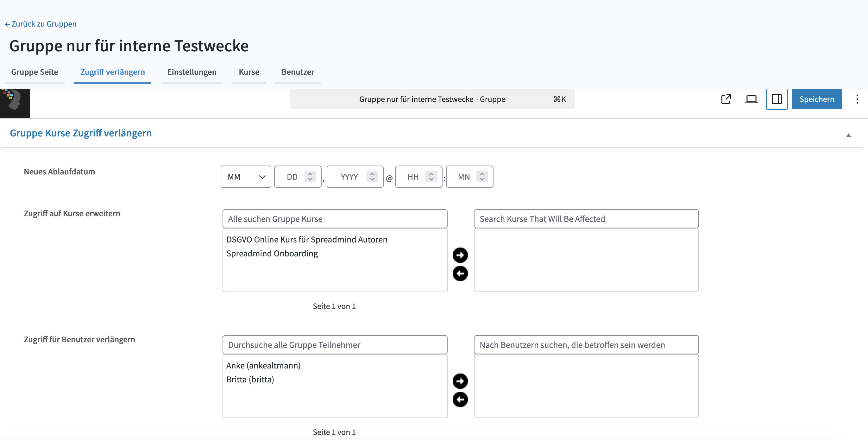Open the Benutzer tab
Image resolution: width=868 pixels, height=440 pixels.
(x=298, y=72)
